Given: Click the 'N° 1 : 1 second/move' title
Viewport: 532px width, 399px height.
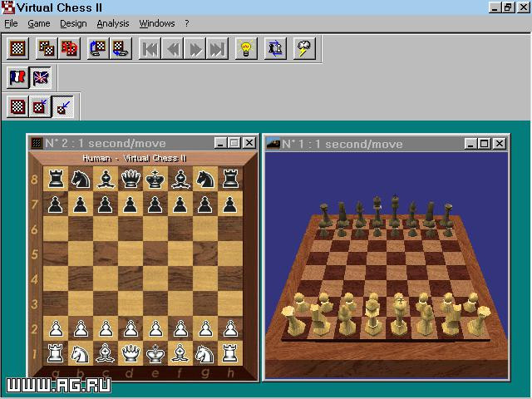Looking at the screenshot, I should tap(342, 144).
